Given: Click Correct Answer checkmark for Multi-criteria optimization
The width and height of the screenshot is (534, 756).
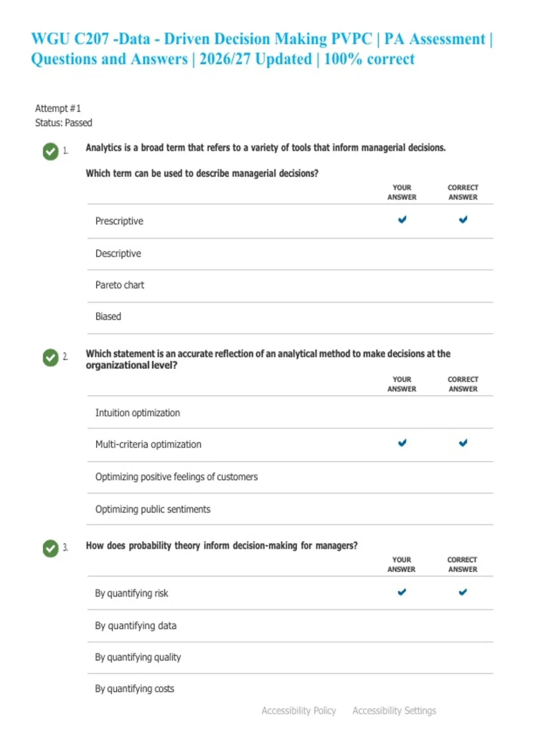Looking at the screenshot, I should tap(463, 442).
